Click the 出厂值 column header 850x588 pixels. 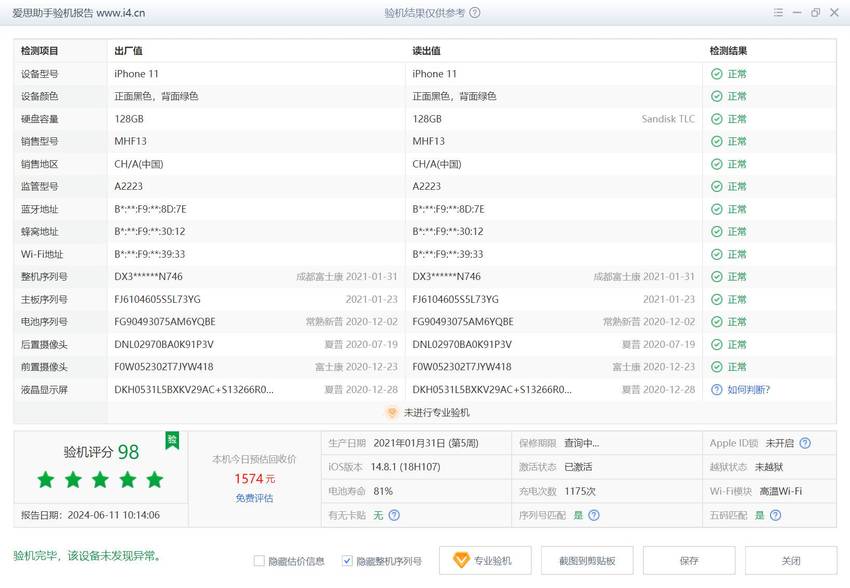tap(128, 51)
